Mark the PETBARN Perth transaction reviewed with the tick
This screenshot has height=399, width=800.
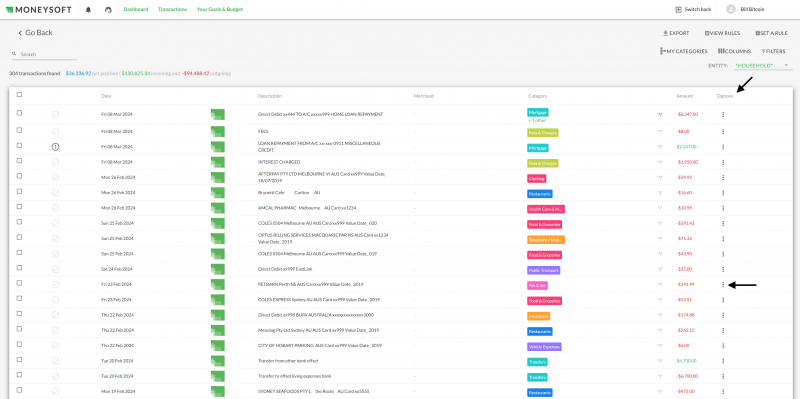click(x=56, y=285)
